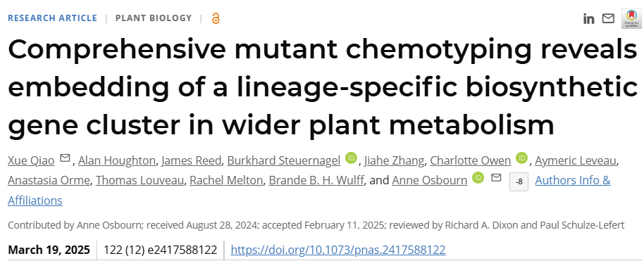Collapse author list with -8 button
644x268 pixels.
(x=519, y=182)
